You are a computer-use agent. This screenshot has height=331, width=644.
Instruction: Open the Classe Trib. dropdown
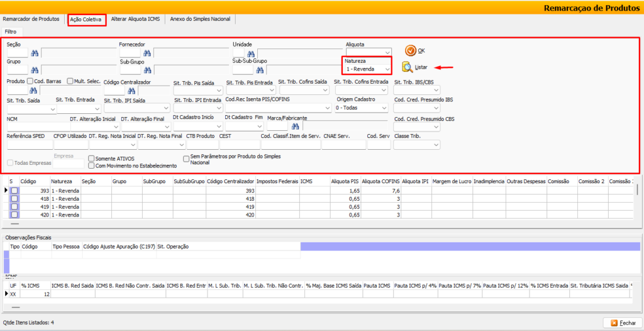(417, 145)
